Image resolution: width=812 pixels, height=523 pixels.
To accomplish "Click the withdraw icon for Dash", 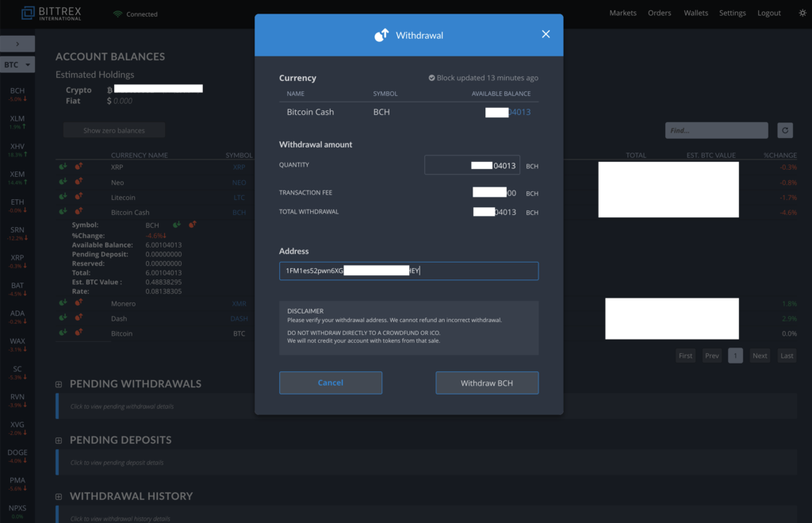I will pos(79,317).
